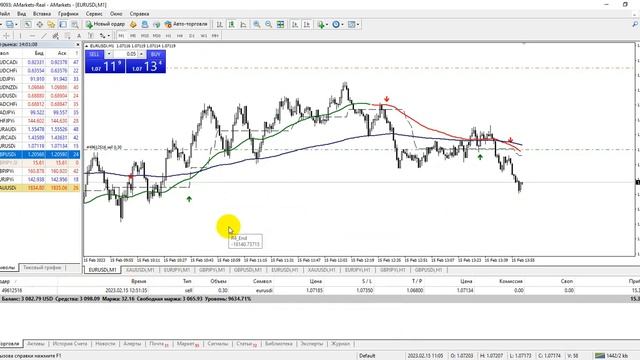Switch to Тиковый график tab

pos(42,268)
